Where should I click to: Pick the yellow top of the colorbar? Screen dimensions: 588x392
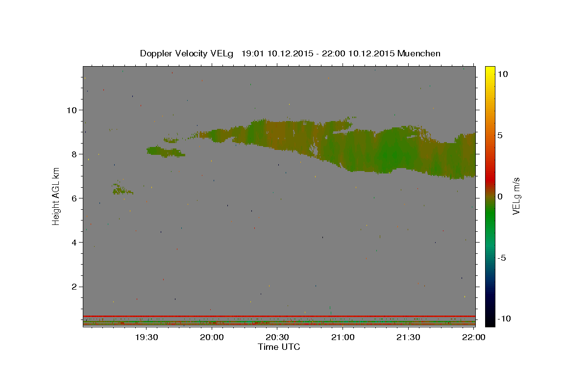click(x=490, y=71)
